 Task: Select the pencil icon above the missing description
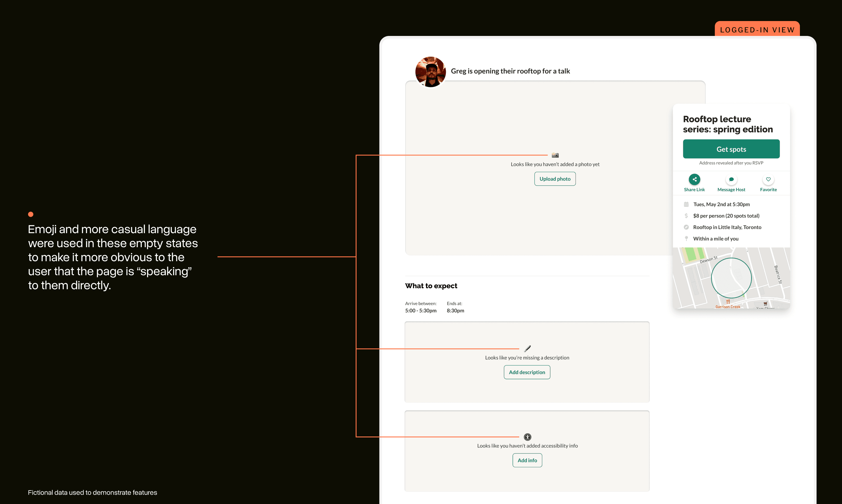point(527,349)
